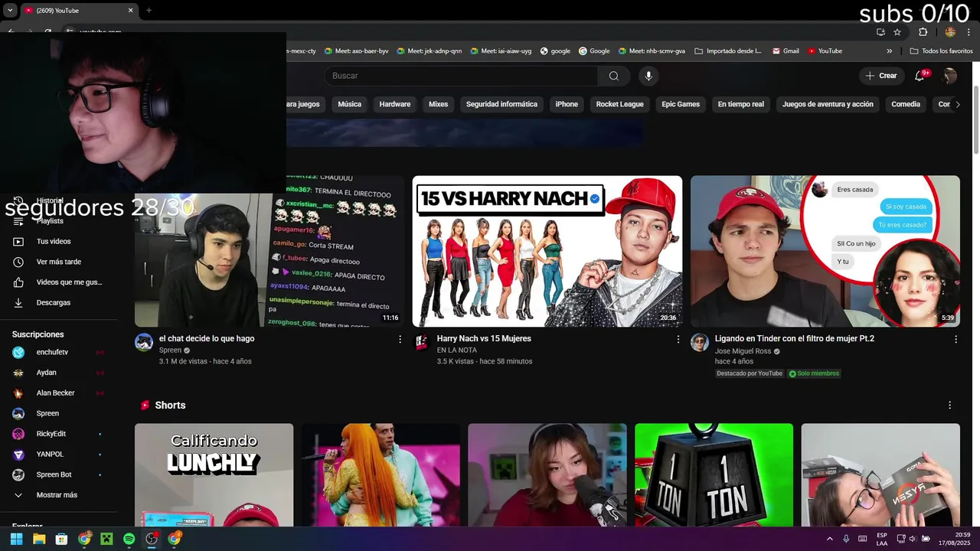Open the account avatar menu
980x551 pixels.
[x=950, y=76]
